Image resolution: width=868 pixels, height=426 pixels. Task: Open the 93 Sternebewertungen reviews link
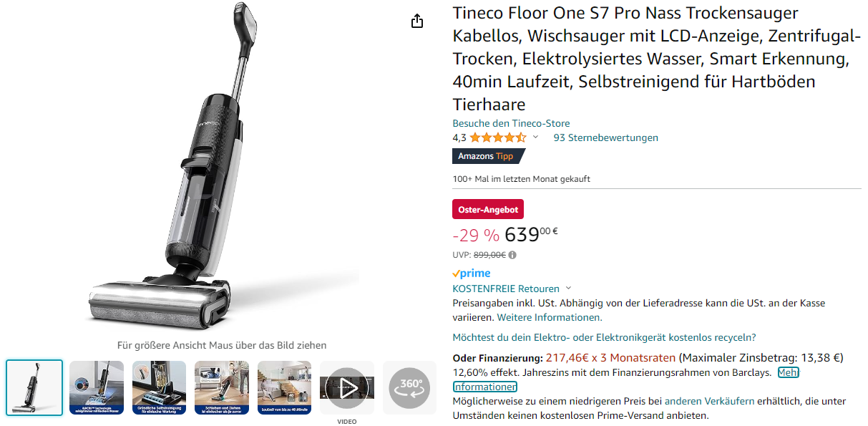pos(605,137)
